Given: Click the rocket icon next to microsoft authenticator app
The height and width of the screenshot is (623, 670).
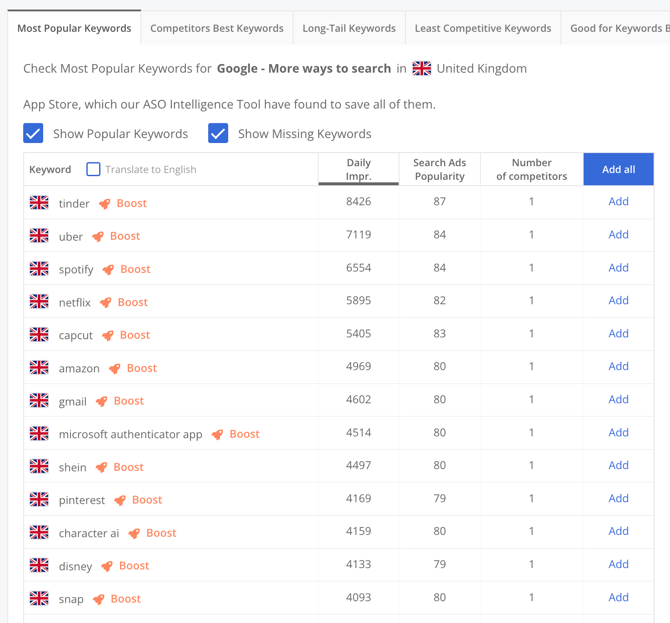Looking at the screenshot, I should (217, 434).
